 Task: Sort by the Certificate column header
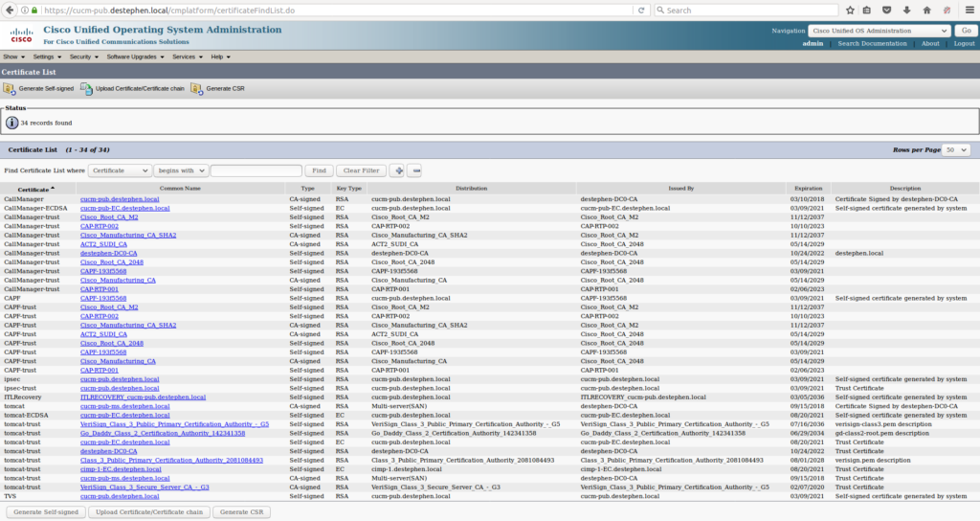[x=35, y=189]
